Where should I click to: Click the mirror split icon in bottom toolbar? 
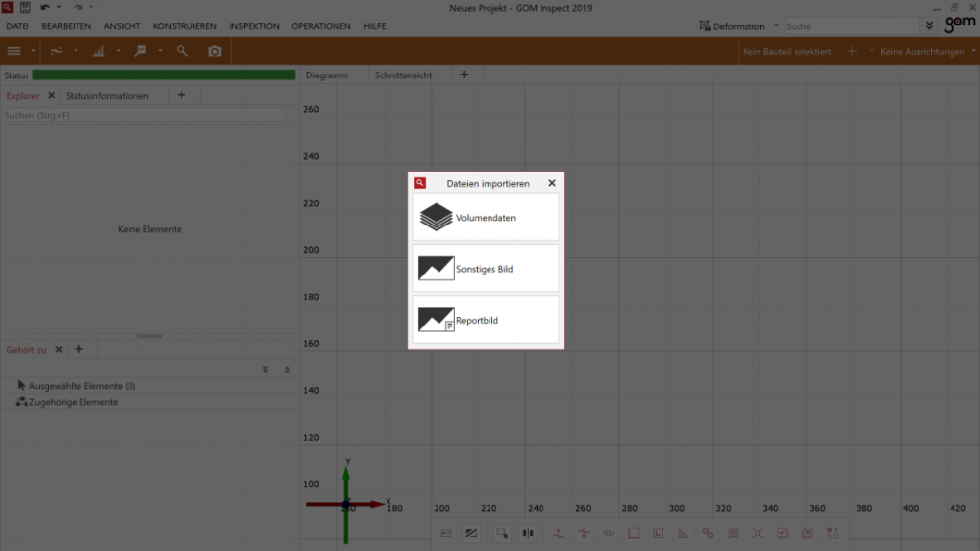[x=528, y=533]
